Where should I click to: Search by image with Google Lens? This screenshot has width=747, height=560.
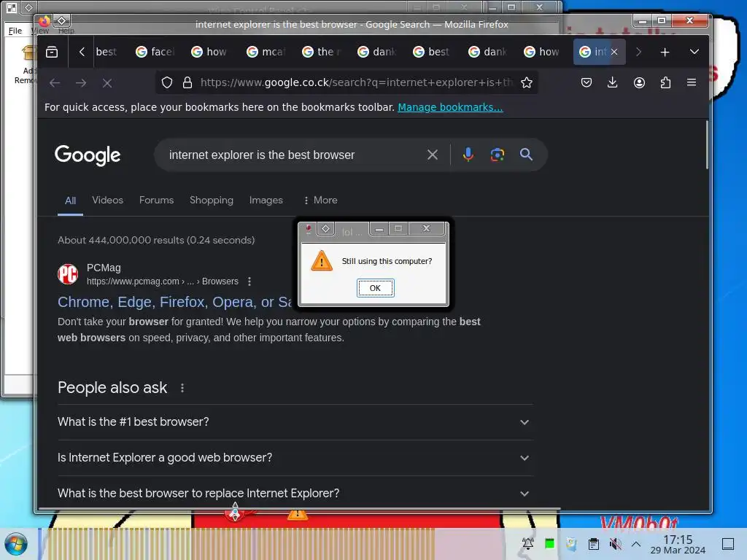(498, 155)
